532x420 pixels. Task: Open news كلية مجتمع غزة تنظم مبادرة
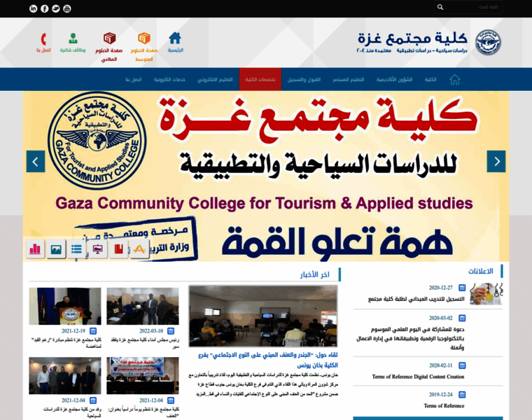click(x=66, y=342)
